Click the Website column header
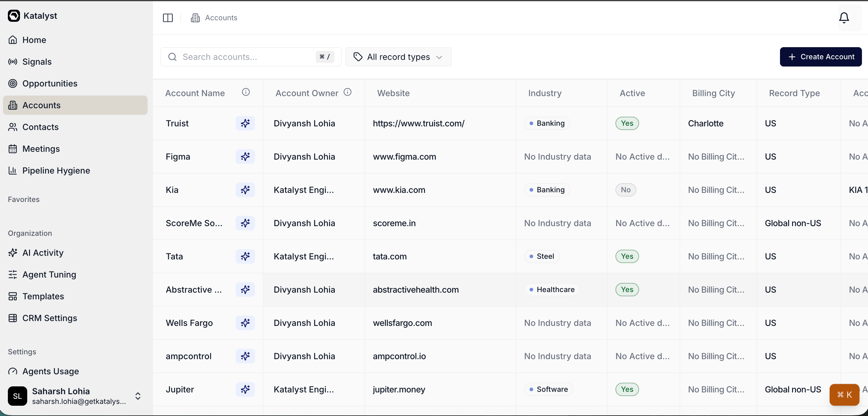Image resolution: width=868 pixels, height=416 pixels. coord(393,93)
